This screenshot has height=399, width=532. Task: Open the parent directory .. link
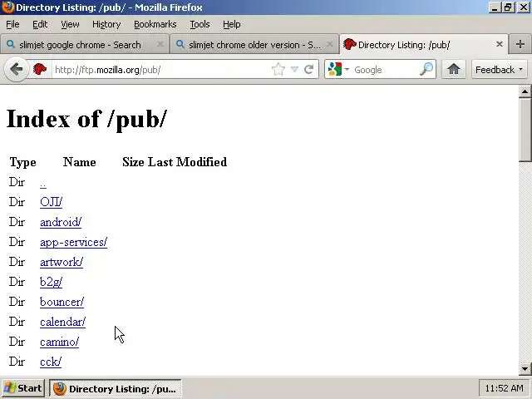pyautogui.click(x=43, y=184)
